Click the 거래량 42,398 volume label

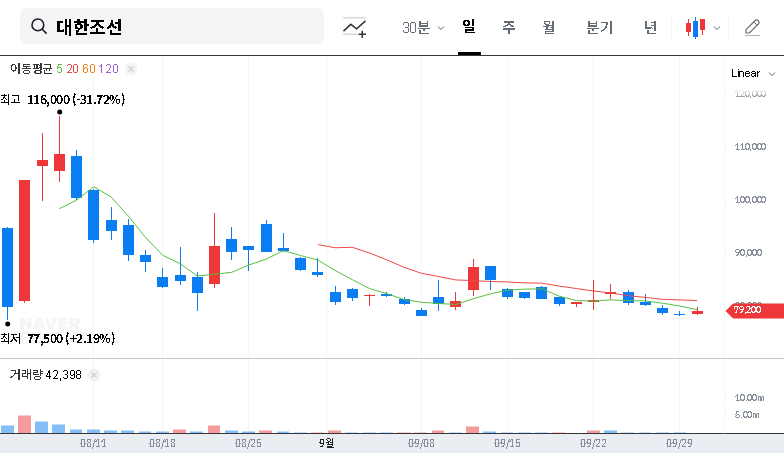[46, 374]
